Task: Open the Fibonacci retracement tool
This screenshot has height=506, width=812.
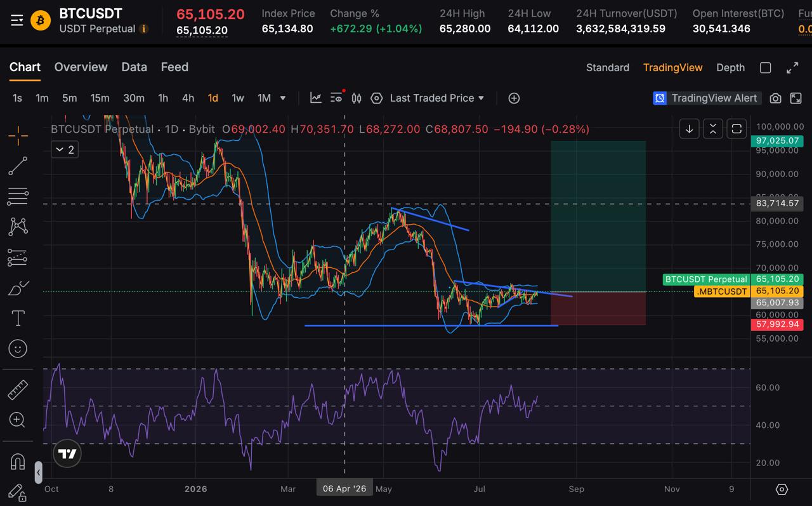Action: pyautogui.click(x=18, y=197)
